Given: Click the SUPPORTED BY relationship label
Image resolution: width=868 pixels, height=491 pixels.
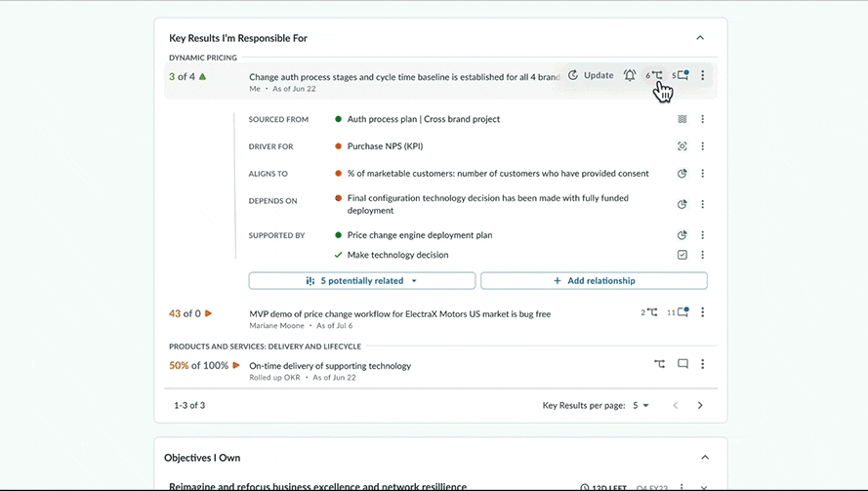Looking at the screenshot, I should click(x=276, y=236).
